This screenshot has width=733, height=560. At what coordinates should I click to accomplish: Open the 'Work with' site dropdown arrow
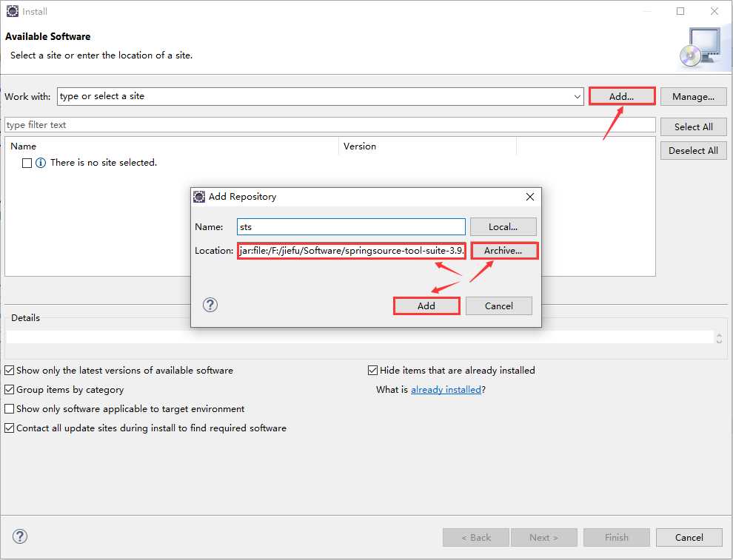coord(578,97)
